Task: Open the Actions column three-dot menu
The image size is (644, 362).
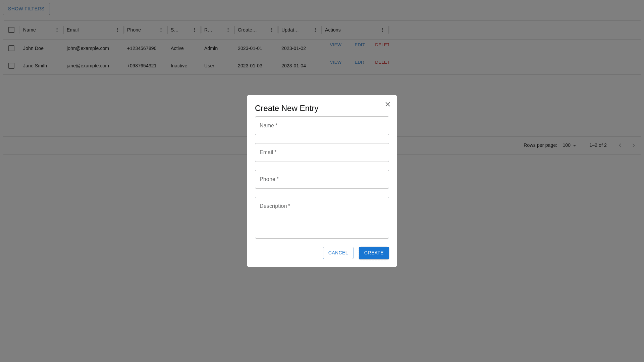Action: coord(382,30)
